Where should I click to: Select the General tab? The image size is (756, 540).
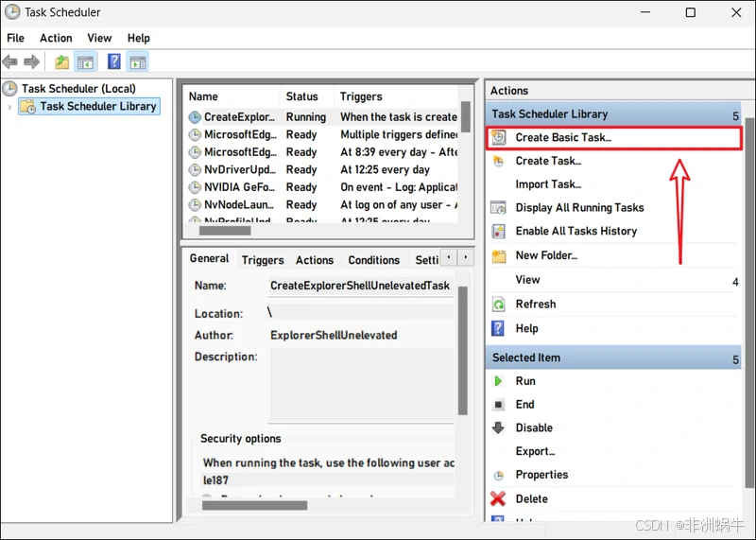pos(209,259)
